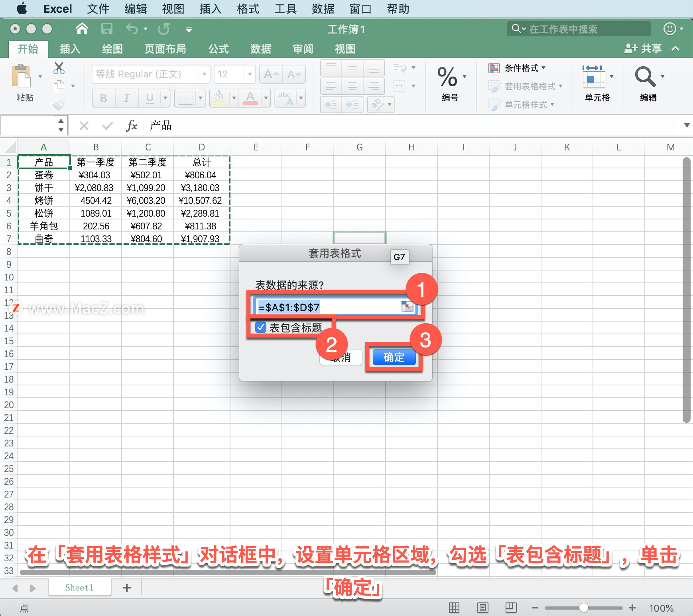Click the add sheet plus button
The height and width of the screenshot is (616, 693).
[x=127, y=587]
